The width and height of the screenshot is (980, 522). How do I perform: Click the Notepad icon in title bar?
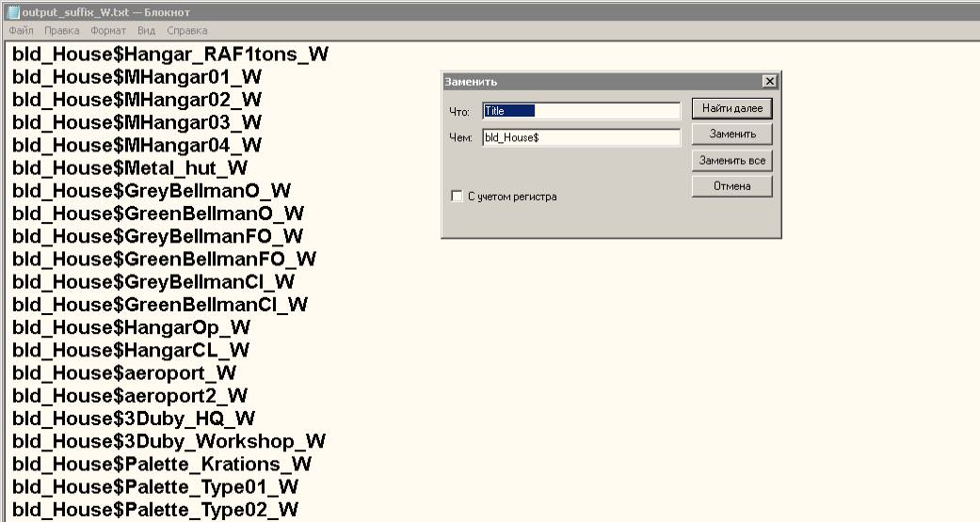tap(13, 12)
